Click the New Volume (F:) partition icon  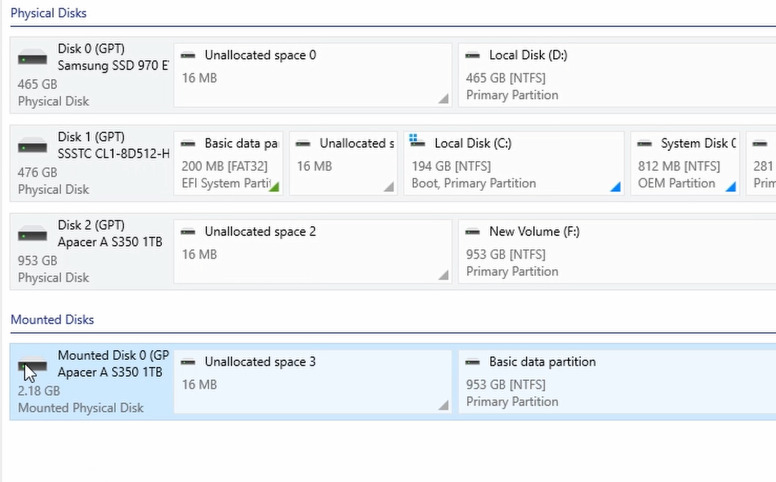(473, 231)
